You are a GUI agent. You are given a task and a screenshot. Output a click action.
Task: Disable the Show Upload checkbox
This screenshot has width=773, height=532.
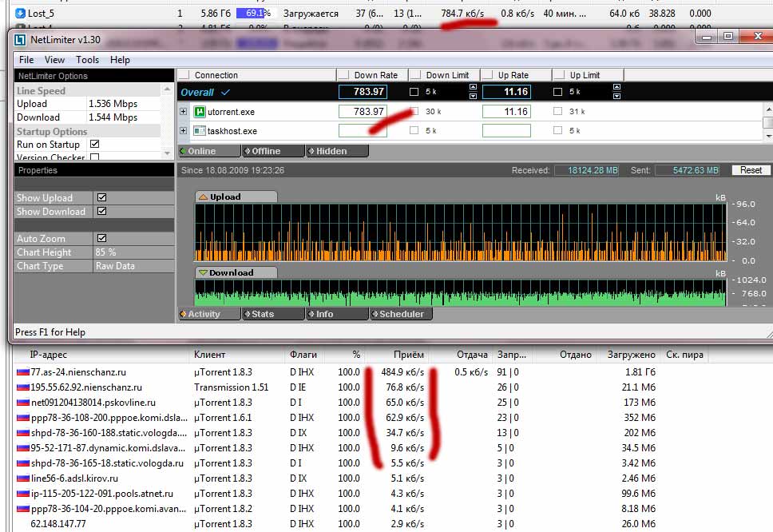pos(101,198)
